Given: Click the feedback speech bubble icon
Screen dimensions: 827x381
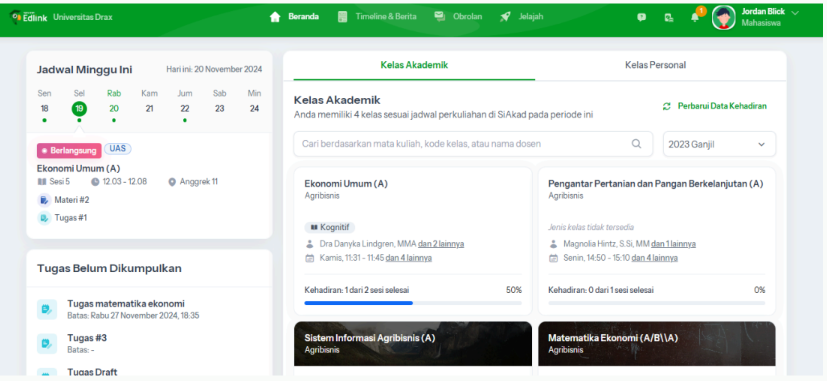Looking at the screenshot, I should 641,17.
